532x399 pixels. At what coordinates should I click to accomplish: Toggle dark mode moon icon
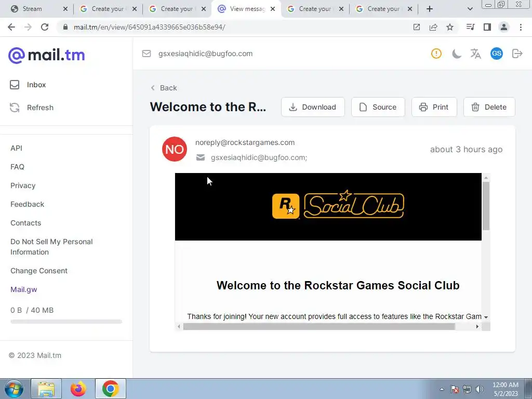point(456,54)
